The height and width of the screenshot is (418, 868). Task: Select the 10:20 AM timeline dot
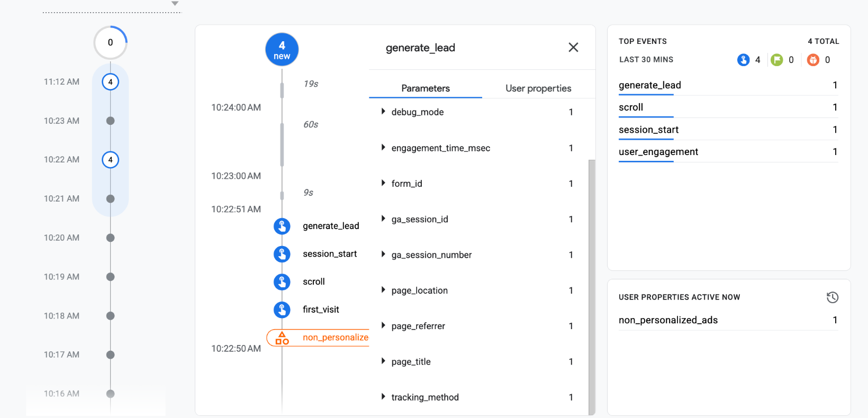pyautogui.click(x=110, y=238)
